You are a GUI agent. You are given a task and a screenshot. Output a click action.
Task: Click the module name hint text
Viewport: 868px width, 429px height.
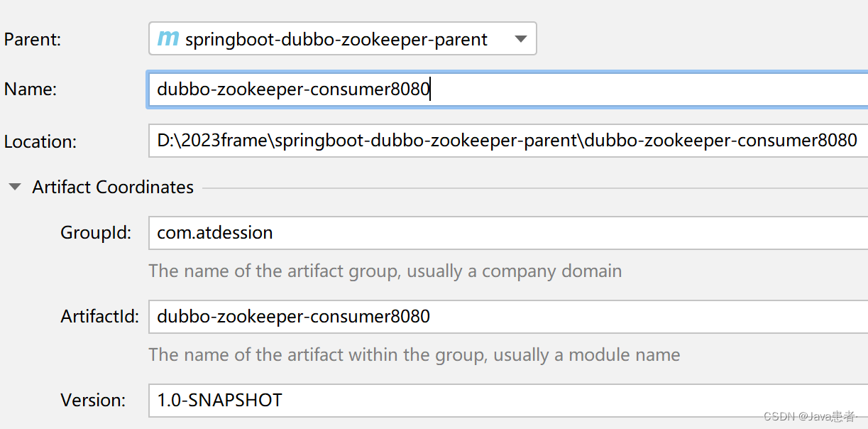pos(414,354)
